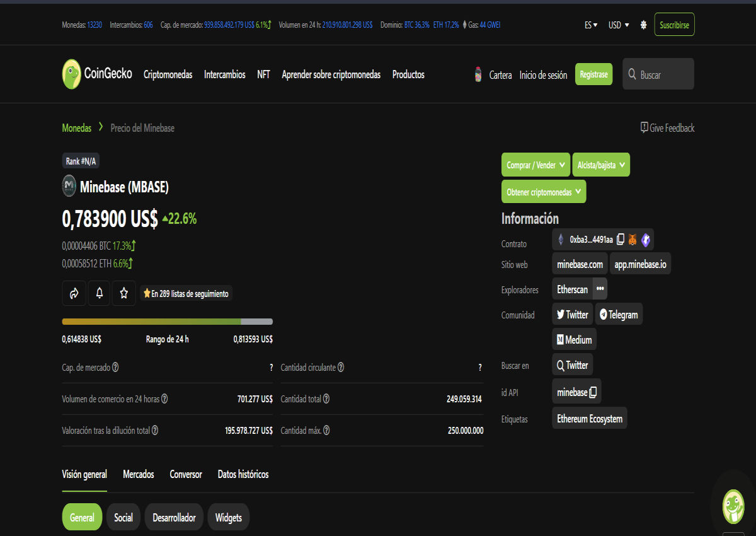Click info icon next to Cantidad total
This screenshot has height=536, width=756.
(x=326, y=399)
